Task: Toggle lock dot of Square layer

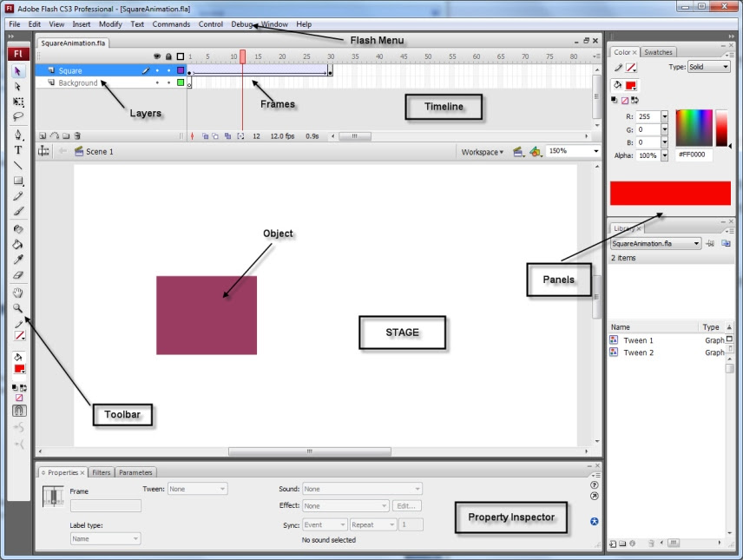Action: tap(168, 70)
